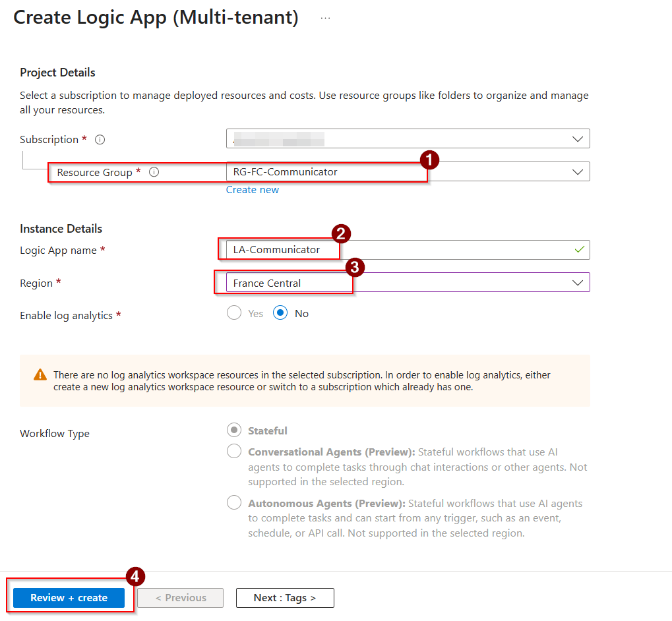Image resolution: width=672 pixels, height=621 pixels.
Task: Select Autonomous Agents (Preview) workflow type
Action: click(x=234, y=503)
